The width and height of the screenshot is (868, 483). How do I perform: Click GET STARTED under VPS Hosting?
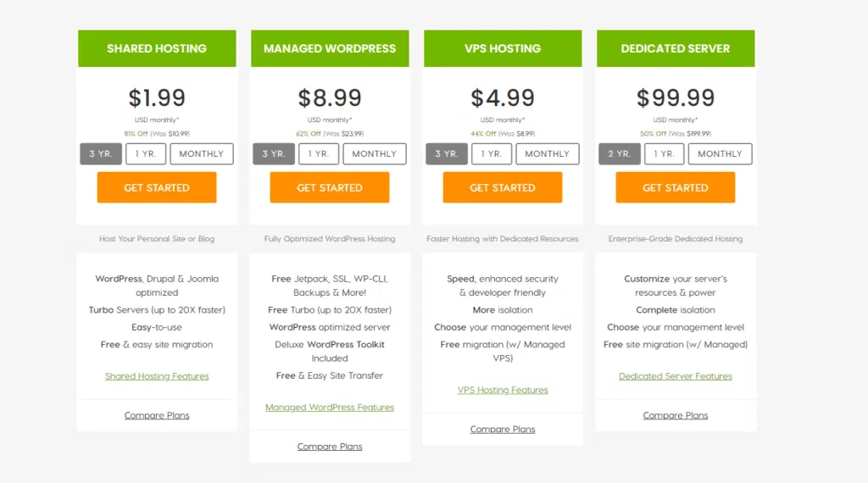coord(503,187)
